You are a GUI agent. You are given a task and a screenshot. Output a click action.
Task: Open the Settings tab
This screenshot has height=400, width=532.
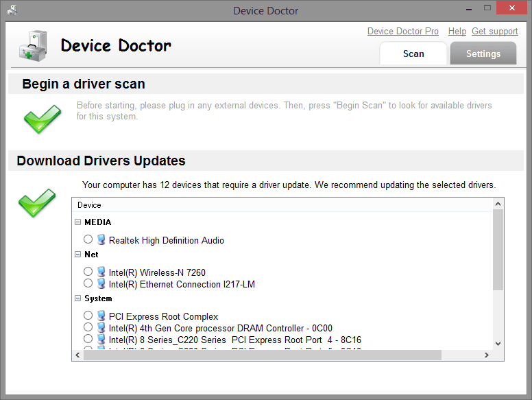click(x=483, y=54)
